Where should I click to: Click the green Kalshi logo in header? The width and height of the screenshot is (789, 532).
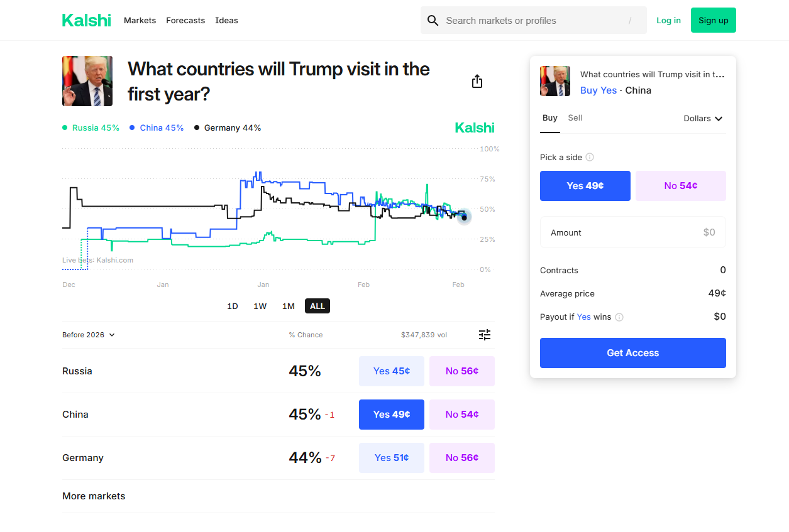tap(87, 20)
